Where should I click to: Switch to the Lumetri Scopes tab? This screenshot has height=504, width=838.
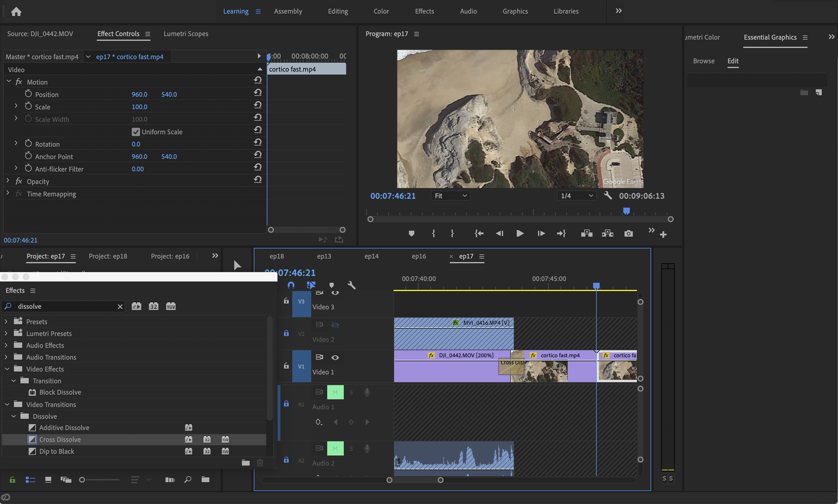coord(186,34)
